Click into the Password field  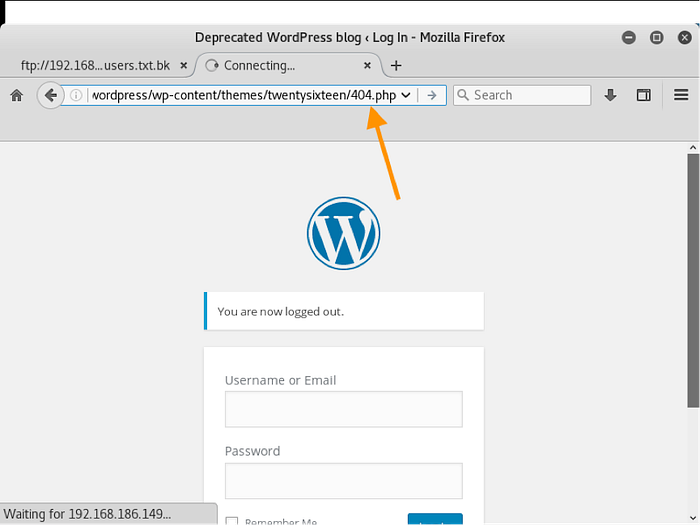coord(343,480)
